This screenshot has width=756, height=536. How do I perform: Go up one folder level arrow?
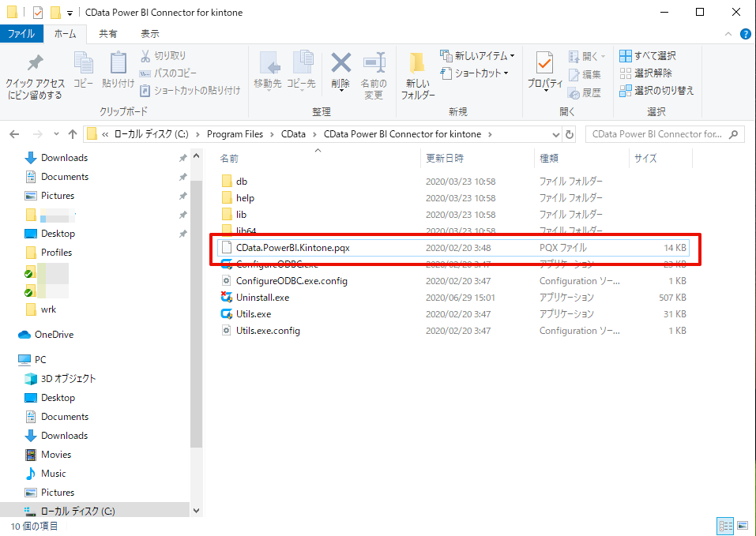click(73, 134)
